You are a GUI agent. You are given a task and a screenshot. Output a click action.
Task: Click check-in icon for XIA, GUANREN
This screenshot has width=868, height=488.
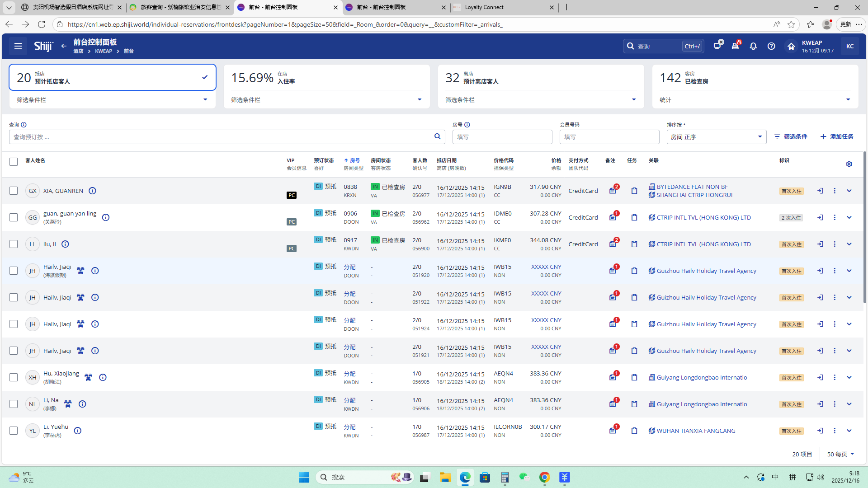tap(820, 191)
